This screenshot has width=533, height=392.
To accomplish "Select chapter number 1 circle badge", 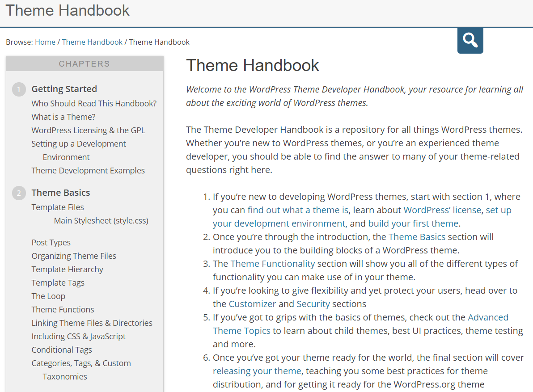I will coord(19,89).
